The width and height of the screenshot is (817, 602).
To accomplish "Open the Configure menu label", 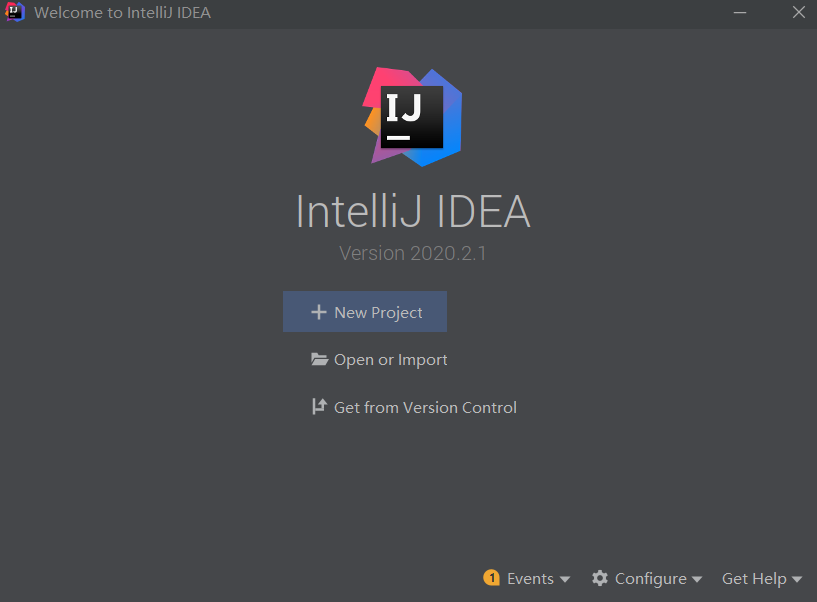I will (x=650, y=578).
